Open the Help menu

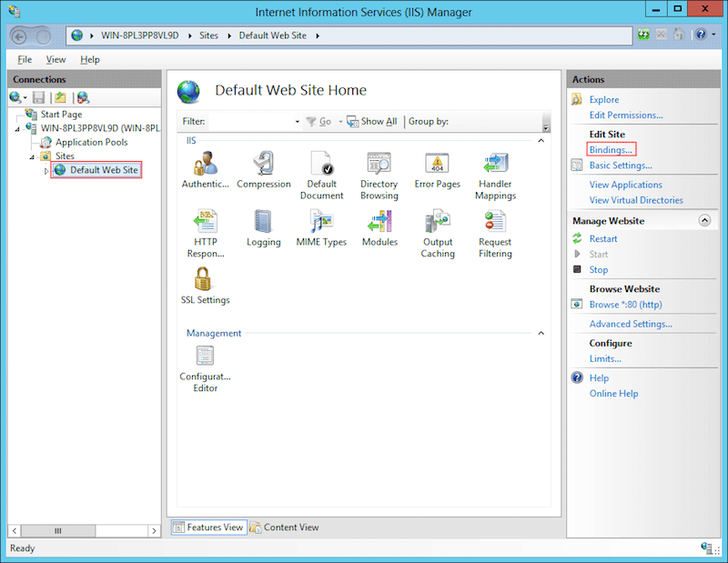[x=89, y=59]
